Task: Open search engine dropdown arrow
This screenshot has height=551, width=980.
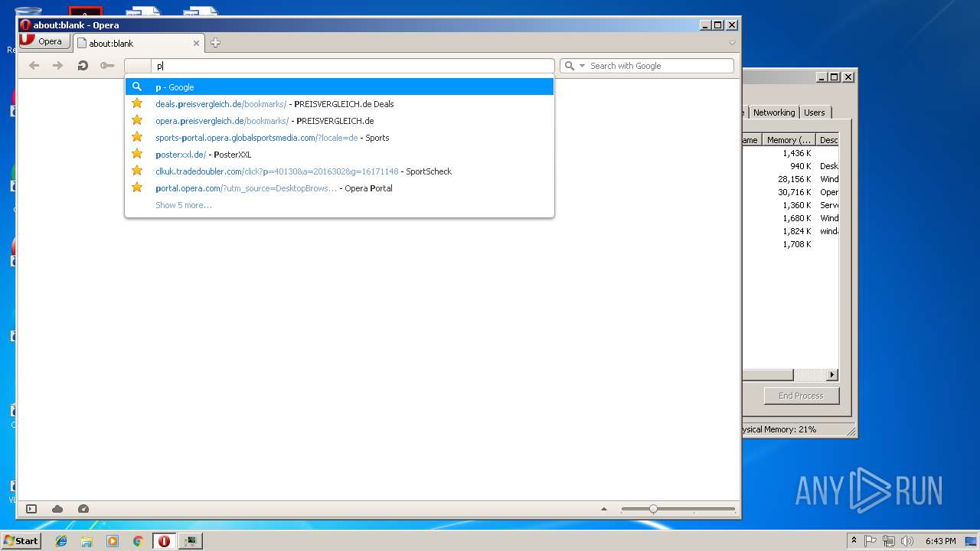Action: (582, 66)
